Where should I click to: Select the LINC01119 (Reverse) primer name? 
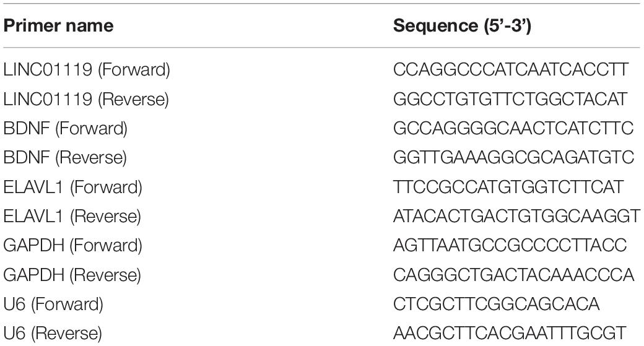[86, 99]
